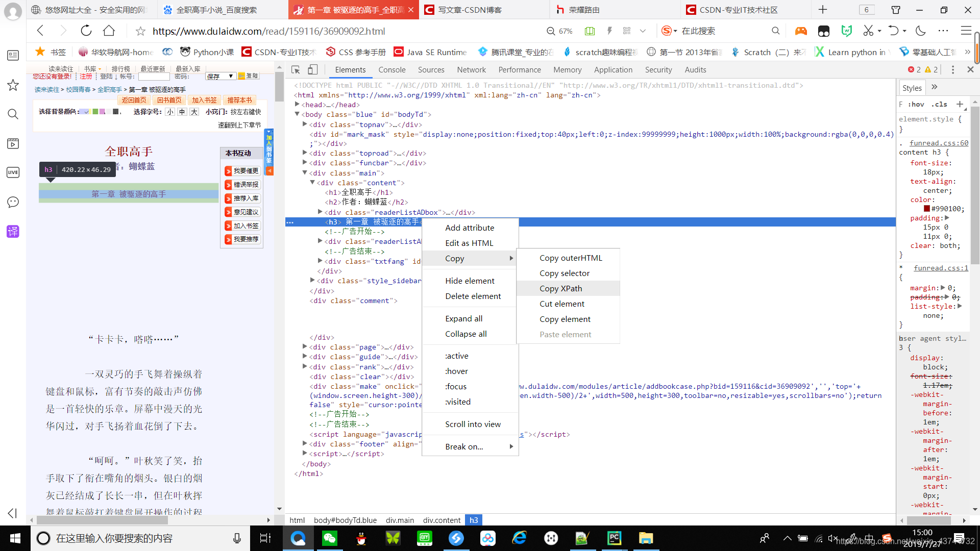Click the QR code icon in address bar
Image resolution: width=980 pixels, height=551 pixels.
[627, 31]
